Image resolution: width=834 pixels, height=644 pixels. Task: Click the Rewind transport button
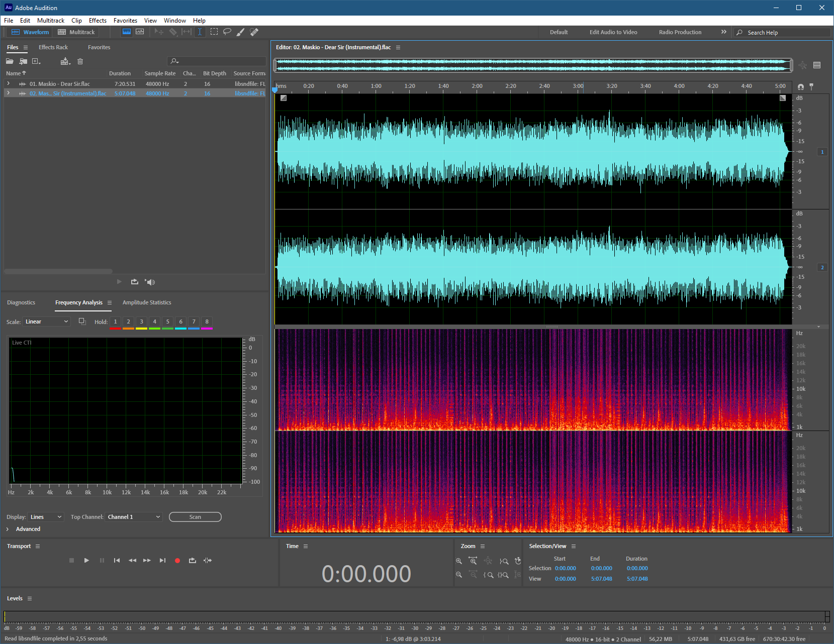[x=132, y=561]
